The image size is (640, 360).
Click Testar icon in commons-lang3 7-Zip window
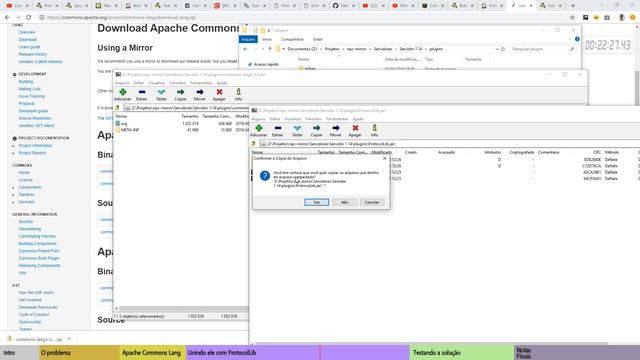pos(161,92)
